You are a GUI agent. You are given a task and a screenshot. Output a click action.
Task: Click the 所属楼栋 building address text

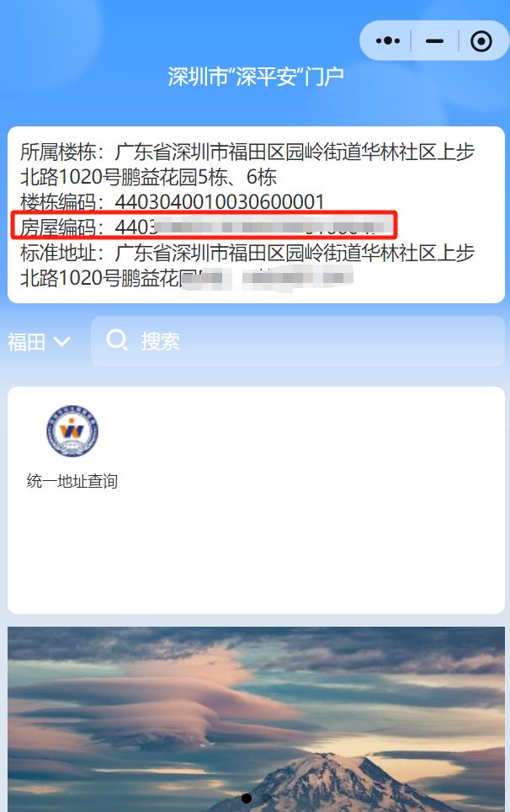point(247,164)
